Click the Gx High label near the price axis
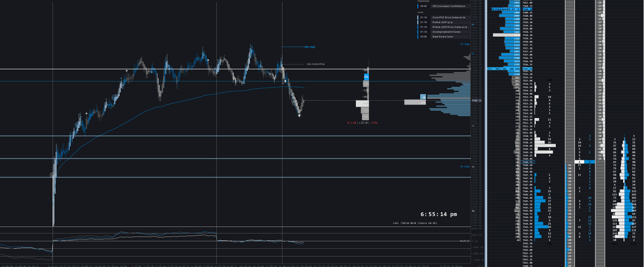This screenshot has width=644, height=267. coord(465,44)
